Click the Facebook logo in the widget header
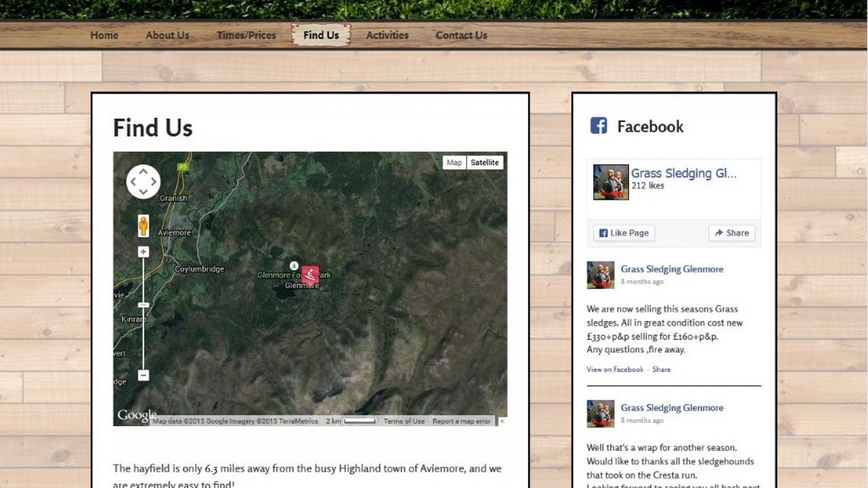This screenshot has width=868, height=488. [599, 126]
